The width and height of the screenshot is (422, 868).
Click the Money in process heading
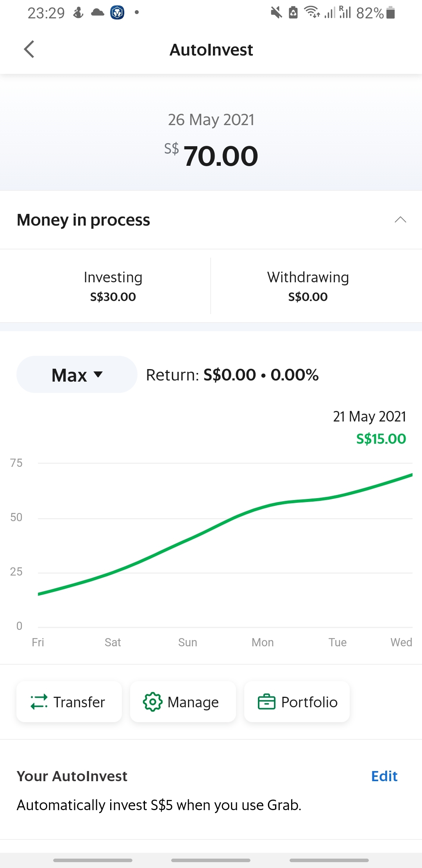[x=83, y=220]
